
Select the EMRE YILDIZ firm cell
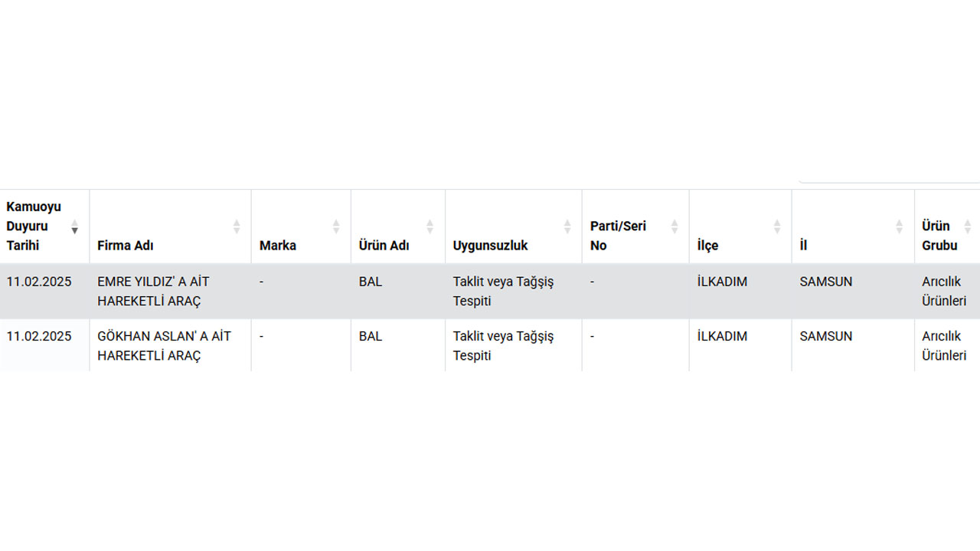coord(153,292)
